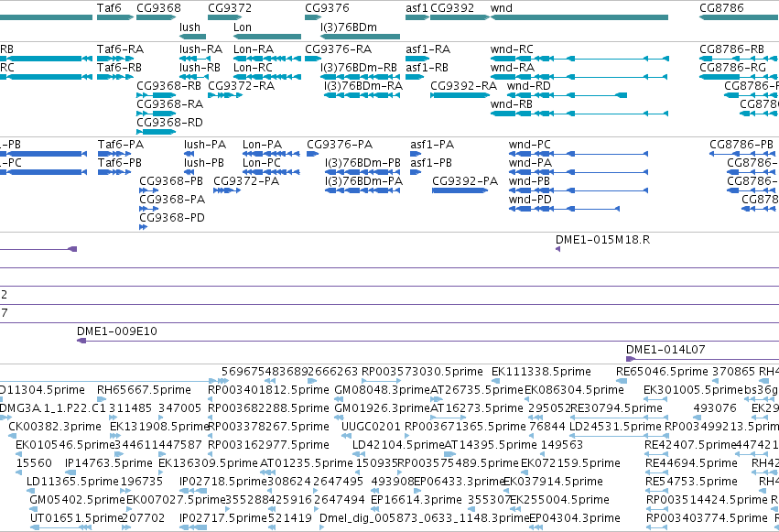Open protein asf1-PA label
Screen dimensions: 779x532
432,145
